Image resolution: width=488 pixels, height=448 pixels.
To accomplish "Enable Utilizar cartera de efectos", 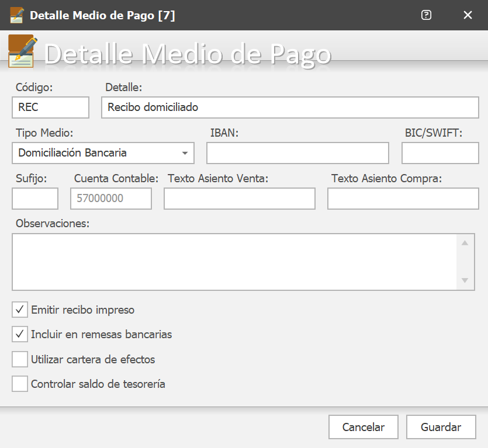I will [20, 359].
